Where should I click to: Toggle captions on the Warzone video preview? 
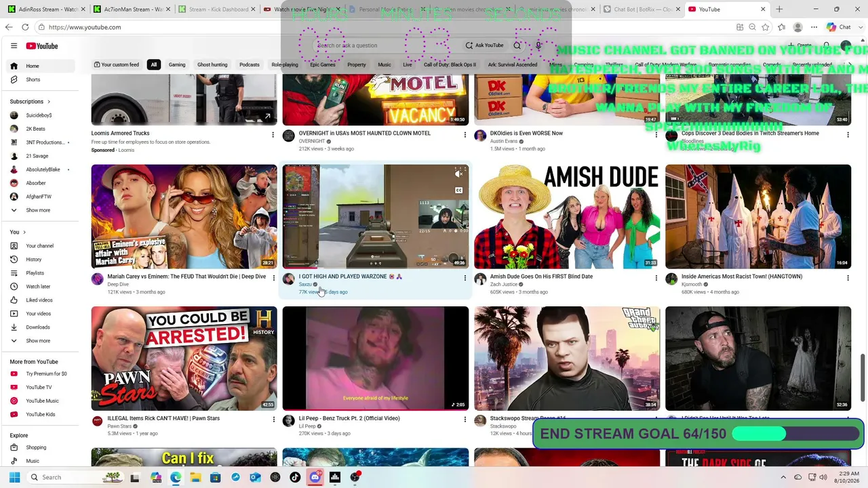pyautogui.click(x=458, y=190)
